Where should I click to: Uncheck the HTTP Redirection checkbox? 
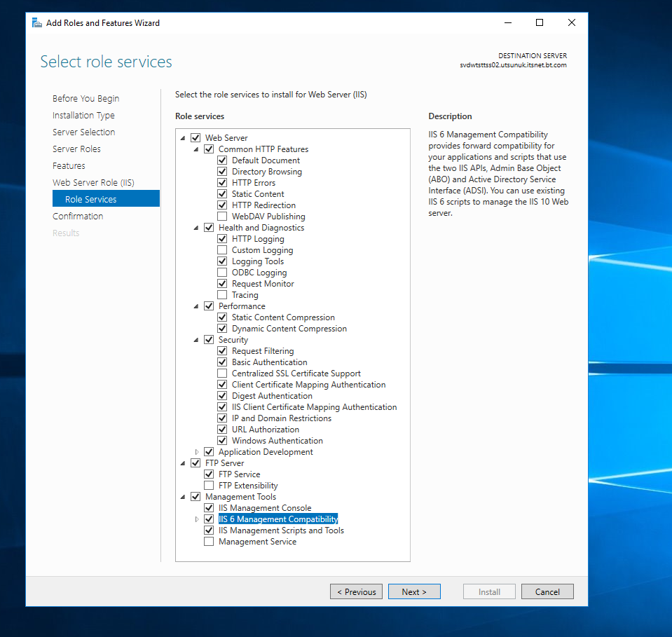pyautogui.click(x=222, y=205)
